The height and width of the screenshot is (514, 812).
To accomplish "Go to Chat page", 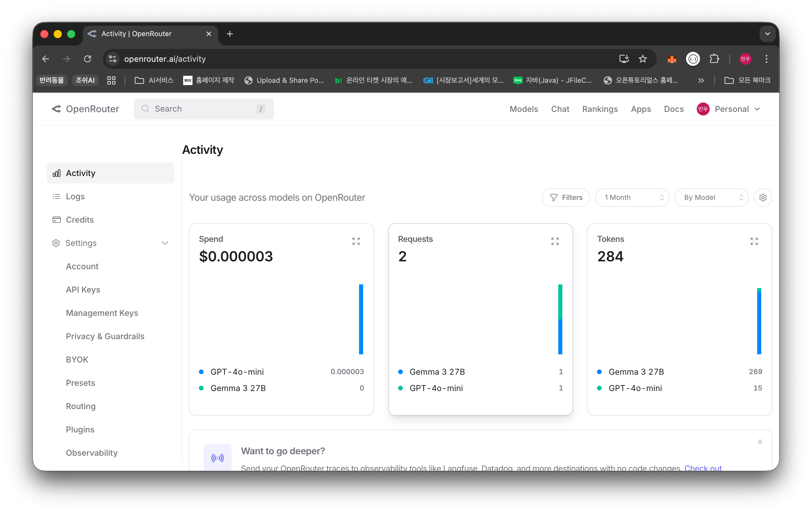I will pyautogui.click(x=560, y=109).
